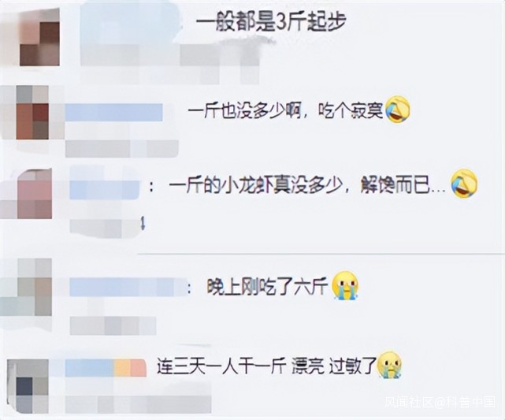Click the blurred username before 晚上刚吃了六斤
Image resolution: width=505 pixels, height=420 pixels.
pyautogui.click(x=129, y=287)
